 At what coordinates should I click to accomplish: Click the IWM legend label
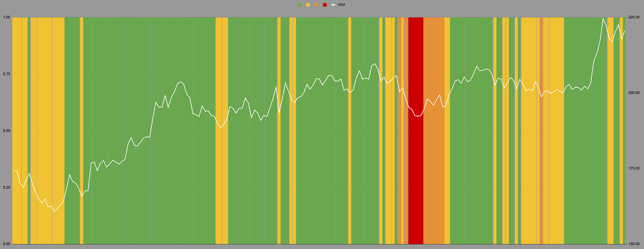click(341, 4)
